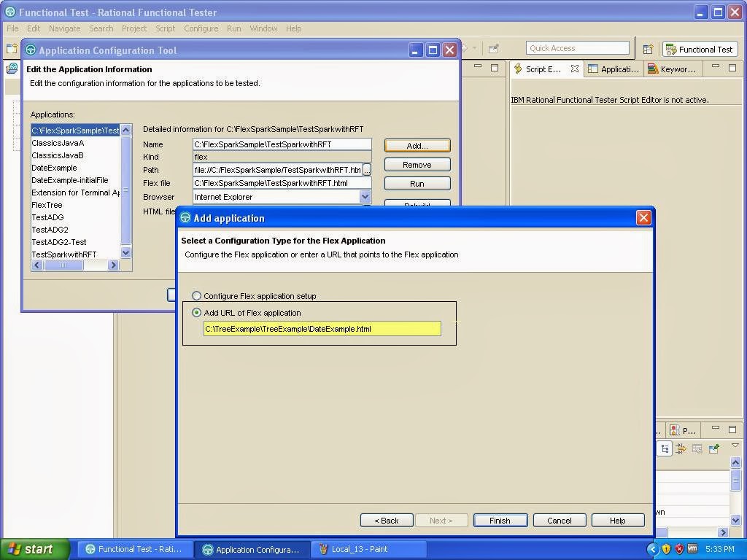Select DateExample in Applications list

[x=54, y=168]
